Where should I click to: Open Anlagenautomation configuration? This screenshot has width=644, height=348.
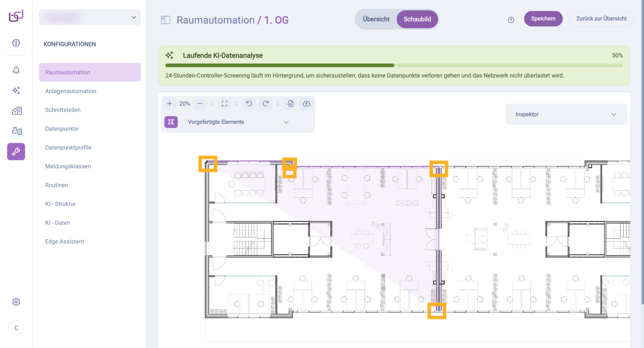point(71,91)
